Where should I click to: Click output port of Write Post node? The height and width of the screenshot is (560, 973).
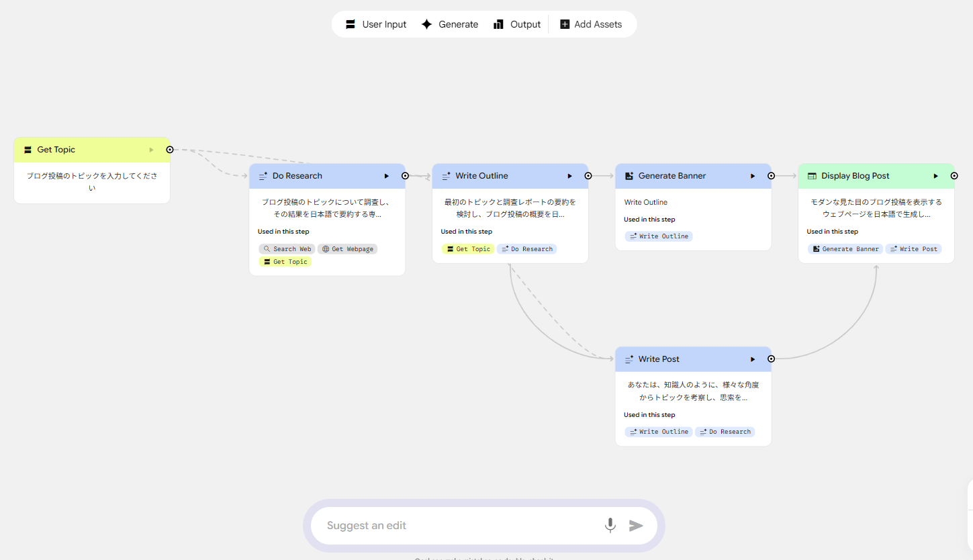(771, 359)
